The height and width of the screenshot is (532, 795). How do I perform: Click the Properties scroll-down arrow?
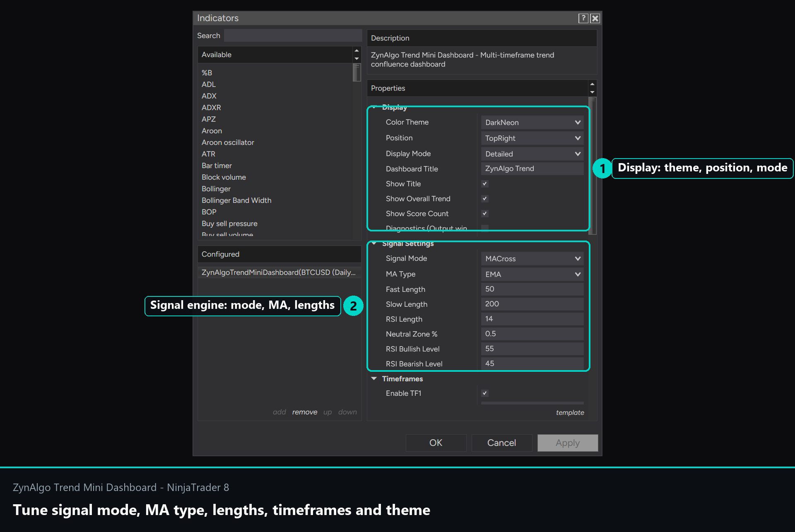point(592,92)
